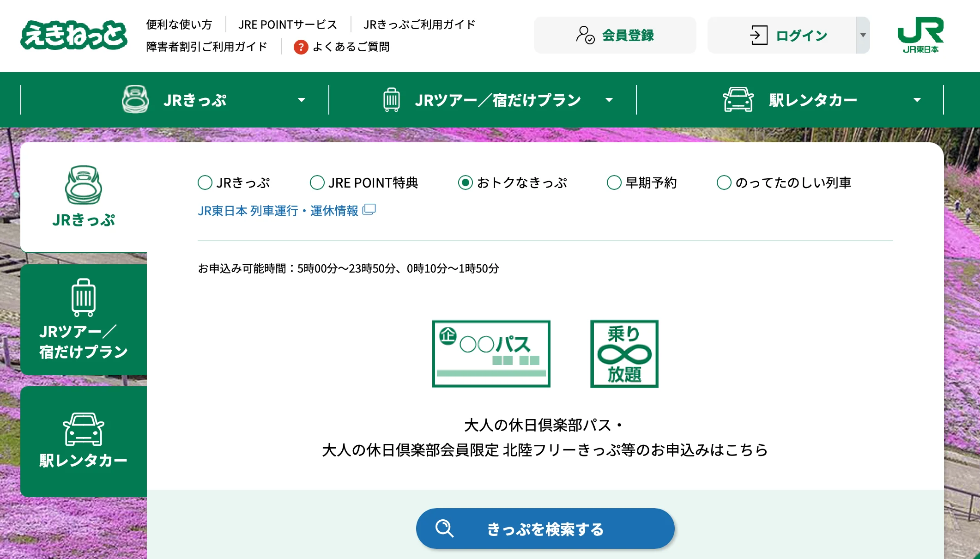
Task: Select the のってたのしい列車 radio button
Action: tap(724, 182)
